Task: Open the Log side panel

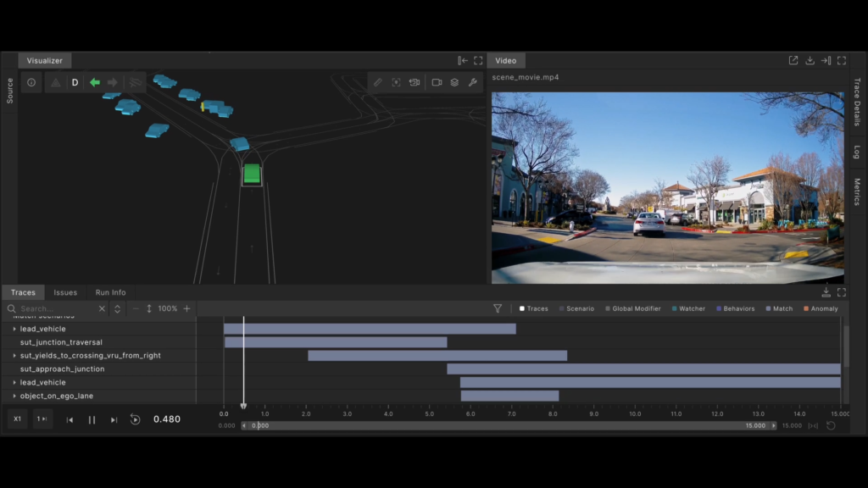Action: [857, 152]
